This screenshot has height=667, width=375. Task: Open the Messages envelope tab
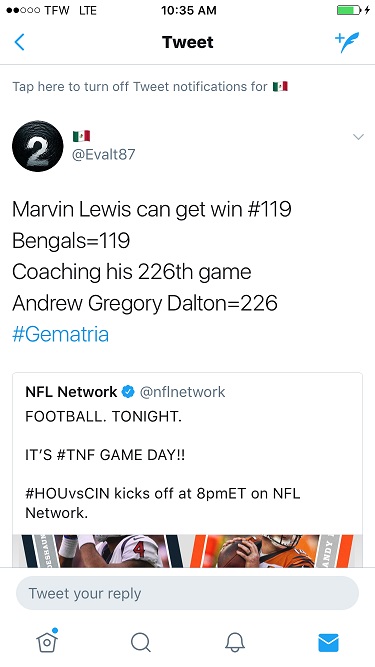pos(328,642)
